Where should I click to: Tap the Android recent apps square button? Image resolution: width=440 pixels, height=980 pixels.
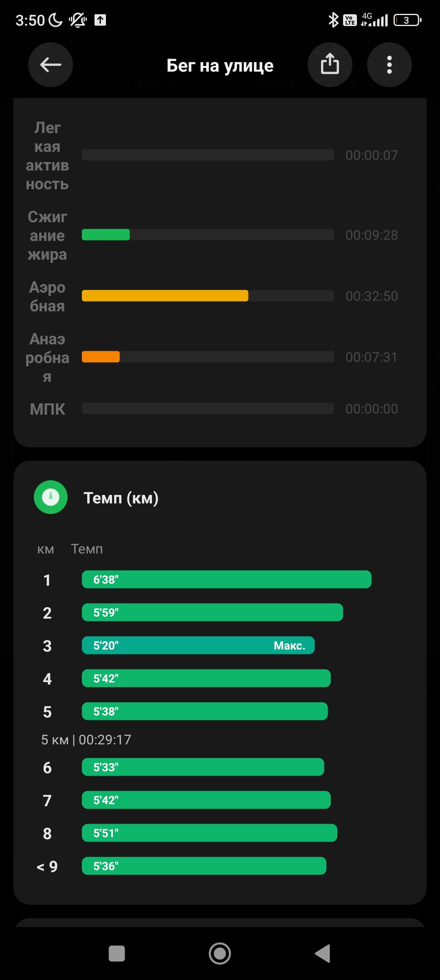117,954
